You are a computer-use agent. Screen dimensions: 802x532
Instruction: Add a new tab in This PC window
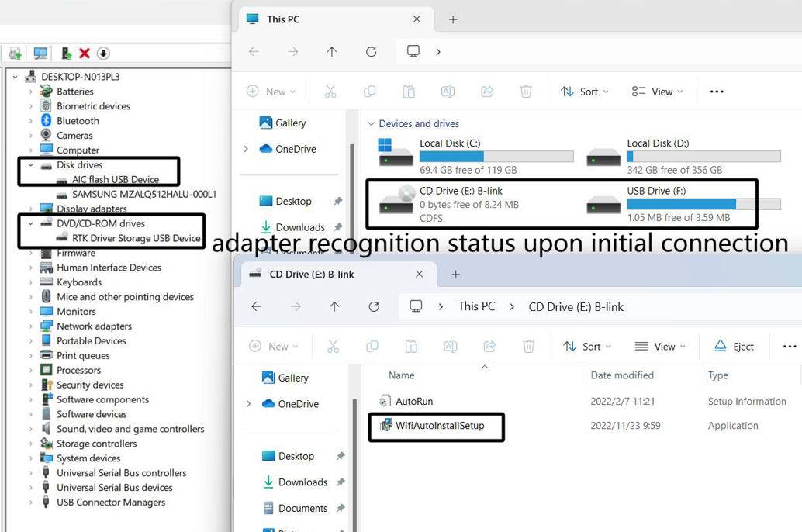[453, 19]
